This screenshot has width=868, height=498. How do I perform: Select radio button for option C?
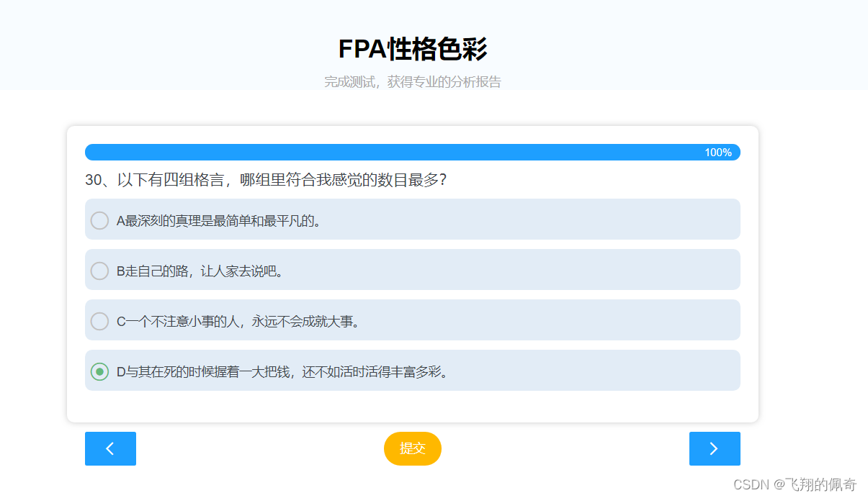point(99,321)
